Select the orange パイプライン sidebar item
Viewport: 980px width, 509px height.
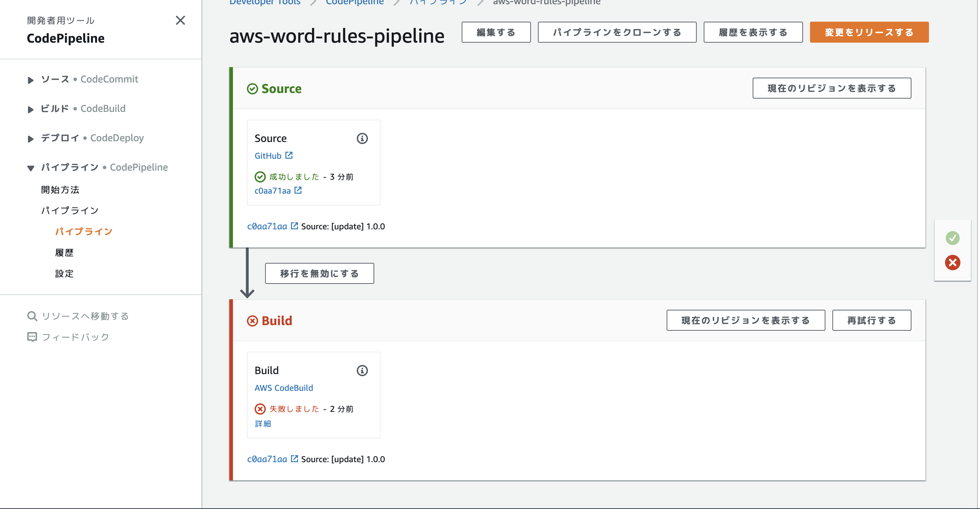tap(84, 231)
